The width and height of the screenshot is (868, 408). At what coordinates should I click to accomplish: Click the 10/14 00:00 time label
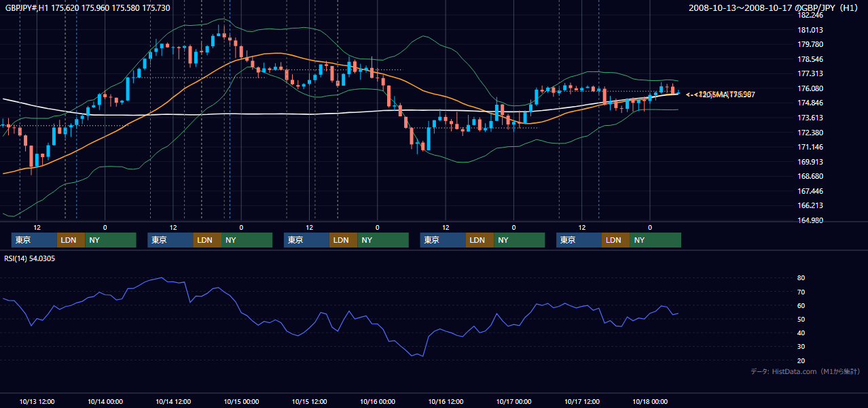pyautogui.click(x=105, y=402)
